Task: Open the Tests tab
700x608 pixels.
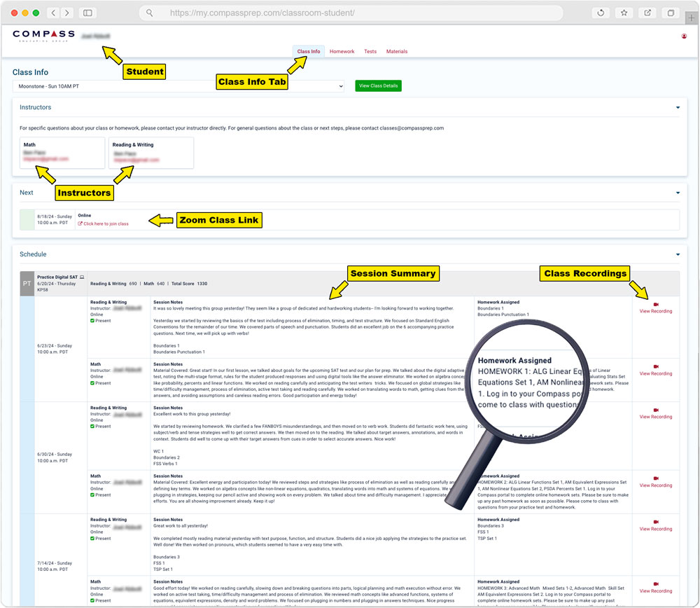Action: coord(370,51)
